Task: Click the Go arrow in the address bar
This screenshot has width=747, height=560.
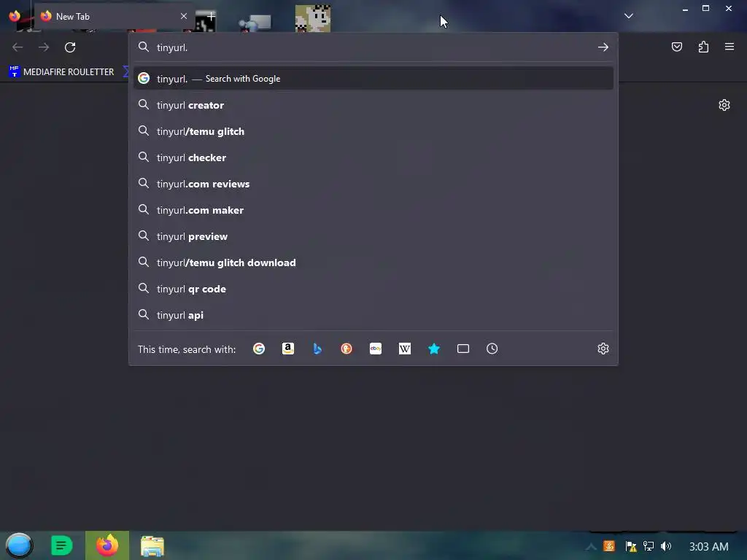Action: 603,47
